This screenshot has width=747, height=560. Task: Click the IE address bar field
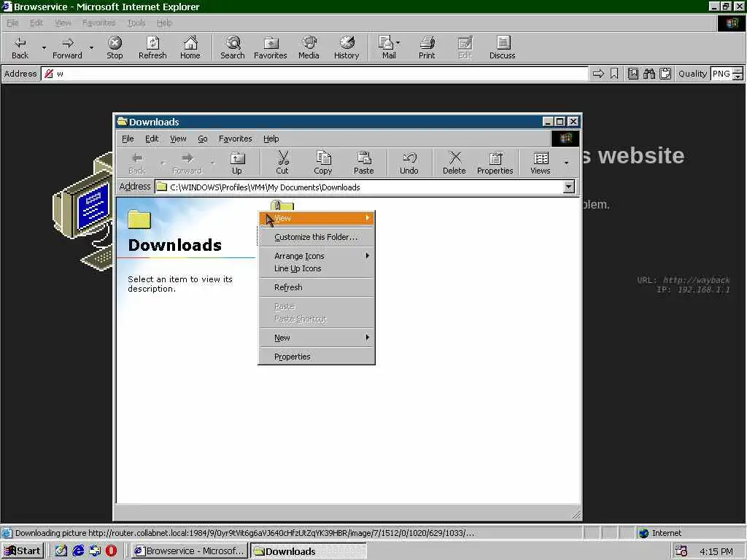[315, 74]
